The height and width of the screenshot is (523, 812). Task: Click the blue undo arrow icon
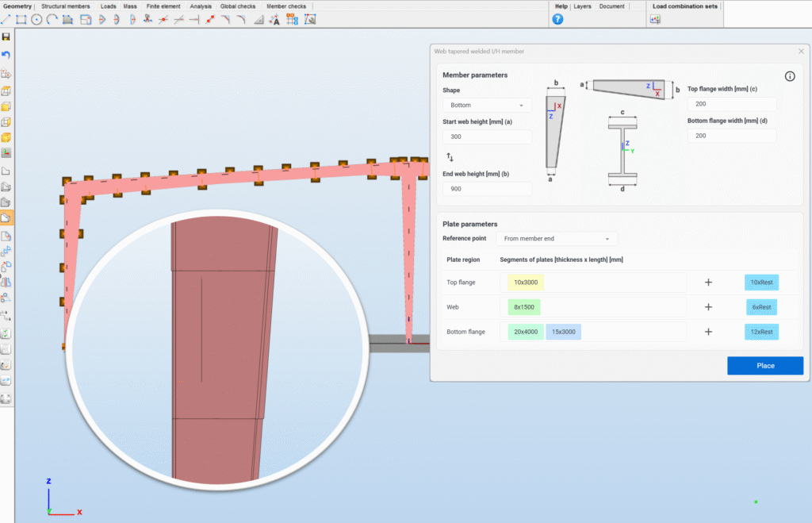6,55
